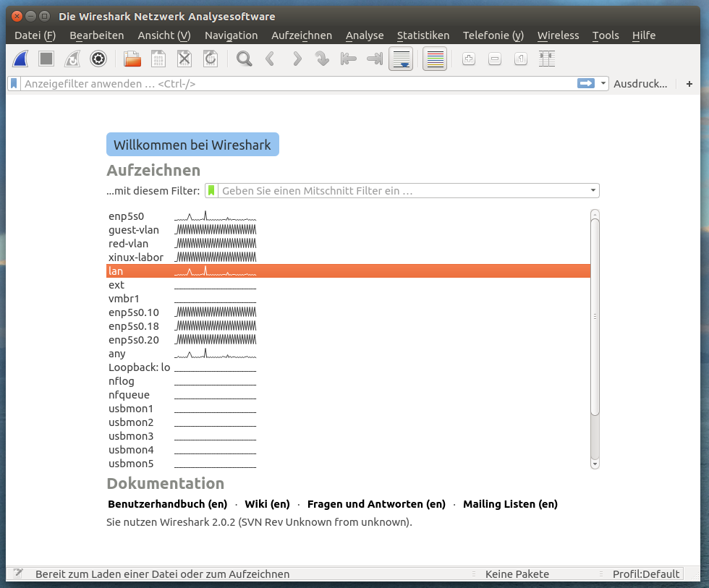Select the find packet magnifier icon
The image size is (709, 588).
coord(244,59)
